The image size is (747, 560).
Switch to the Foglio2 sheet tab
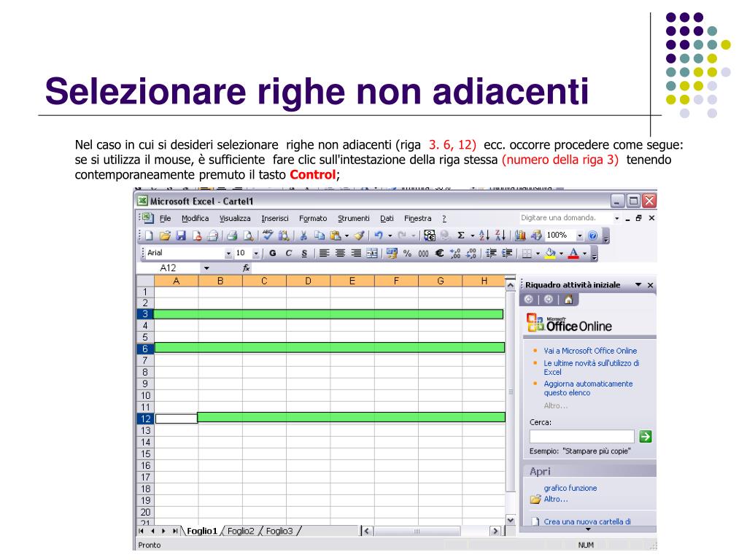[x=241, y=531]
